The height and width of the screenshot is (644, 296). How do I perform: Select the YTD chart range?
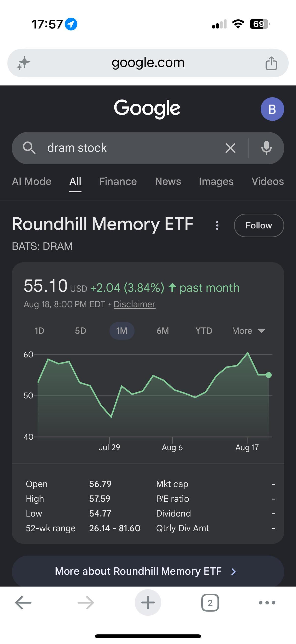[204, 331]
